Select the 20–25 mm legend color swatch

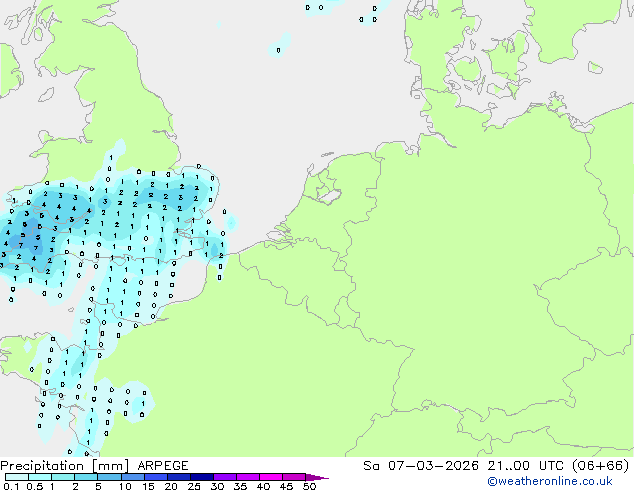pyautogui.click(x=179, y=477)
